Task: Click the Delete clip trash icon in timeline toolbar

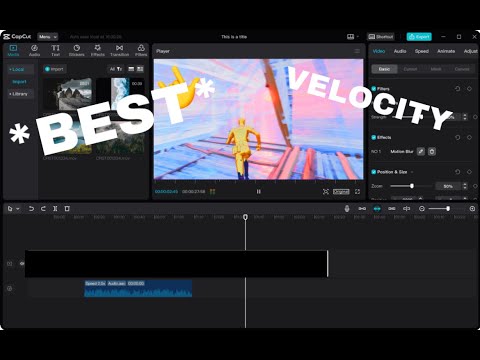Action: 67,209
